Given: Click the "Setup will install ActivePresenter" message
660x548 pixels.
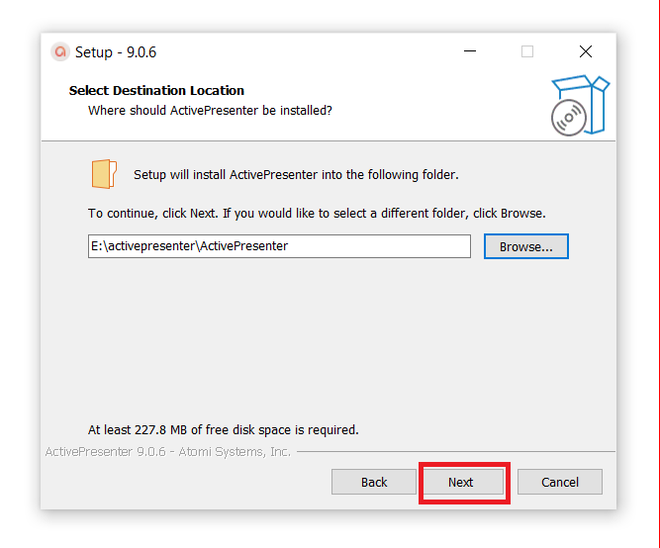Looking at the screenshot, I should click(296, 174).
